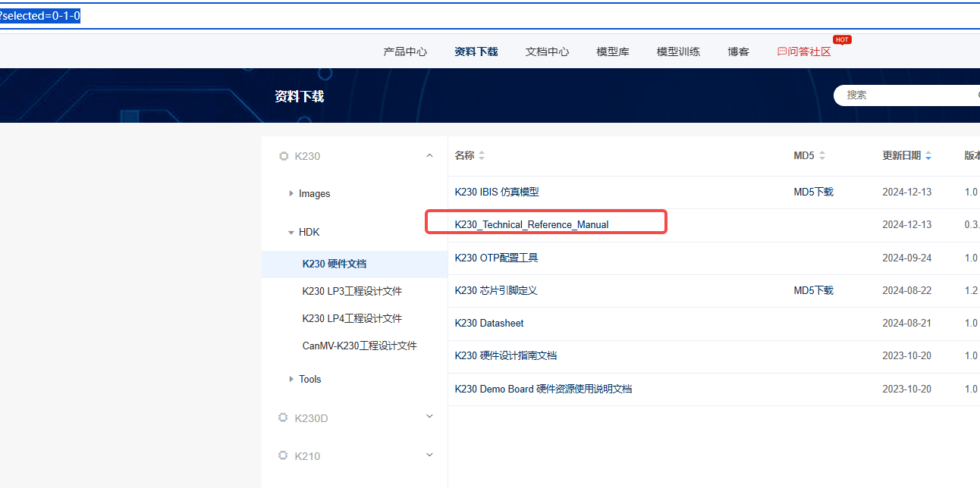980x488 pixels.
Task: Visit the 问答社区 HOT link
Action: pyautogui.click(x=804, y=52)
